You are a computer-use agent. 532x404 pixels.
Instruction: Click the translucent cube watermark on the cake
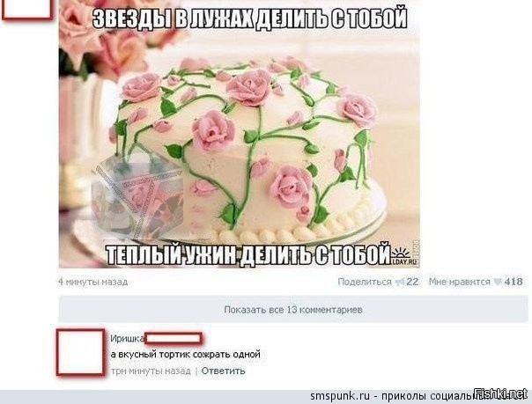137,197
